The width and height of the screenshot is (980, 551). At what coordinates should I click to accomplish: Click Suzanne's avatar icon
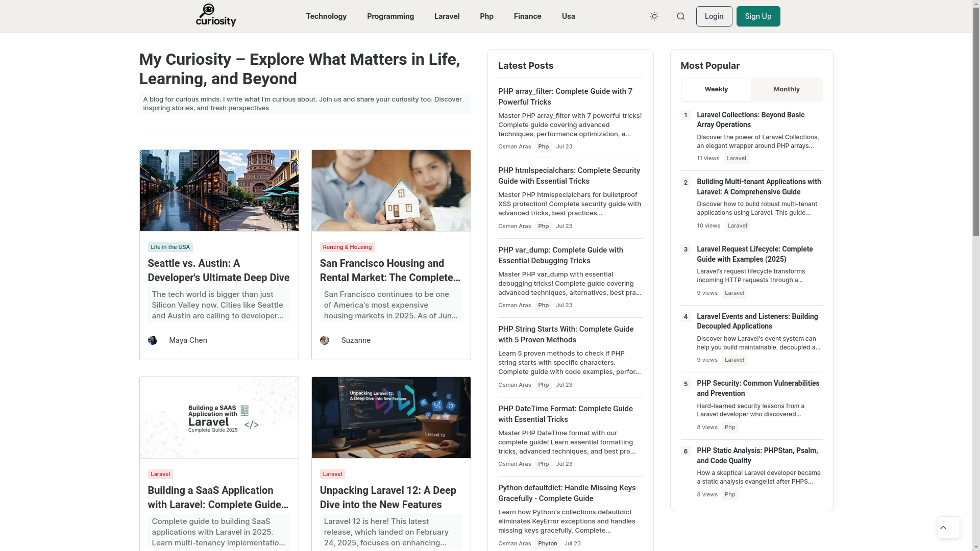325,340
